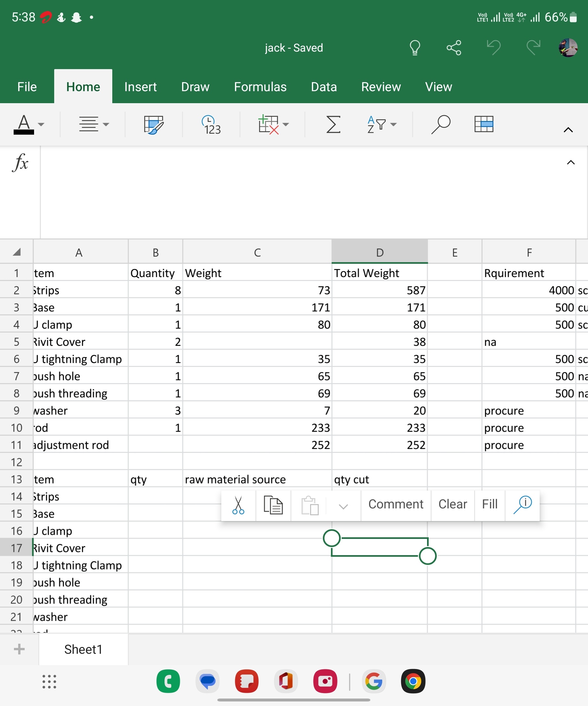Open the Format as Table brush icon
The width and height of the screenshot is (588, 706).
click(153, 124)
